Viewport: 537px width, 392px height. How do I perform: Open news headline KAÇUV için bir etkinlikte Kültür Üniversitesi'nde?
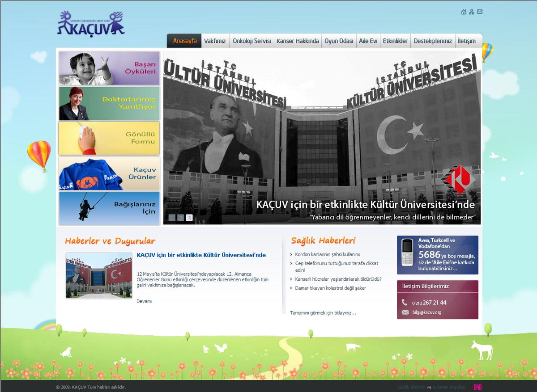201,255
